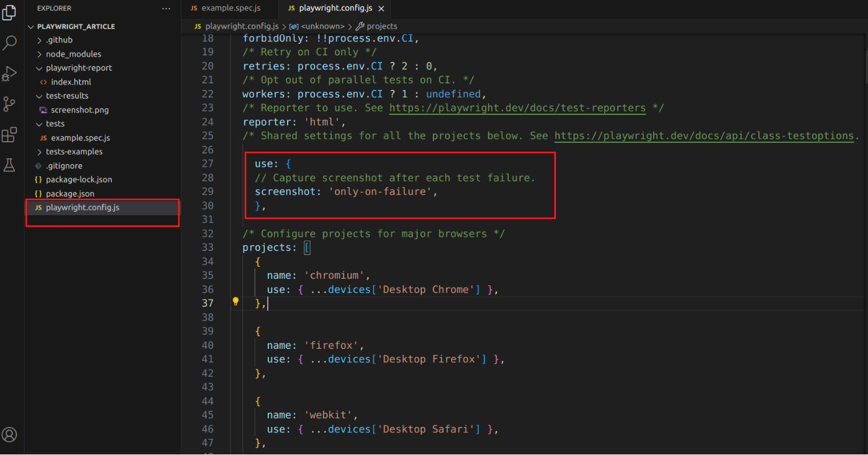Open the Testing flask icon
Viewport: 868px width, 455px height.
9,166
